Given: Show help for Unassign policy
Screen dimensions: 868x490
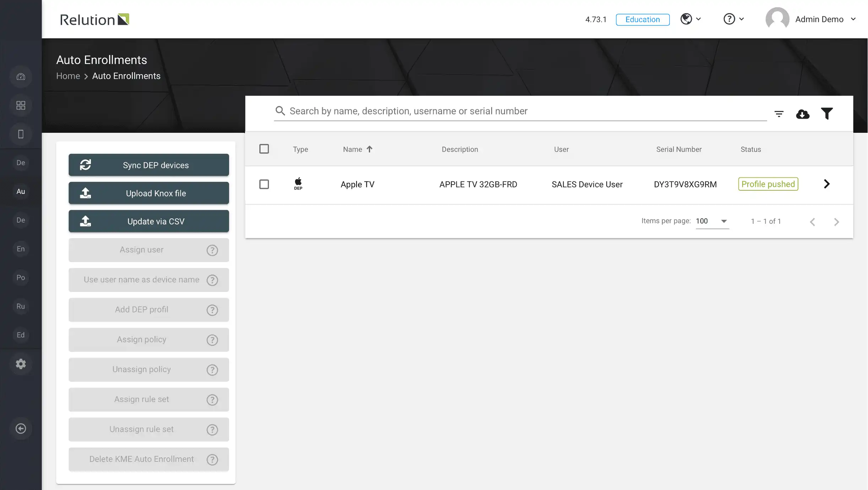Looking at the screenshot, I should pos(212,370).
